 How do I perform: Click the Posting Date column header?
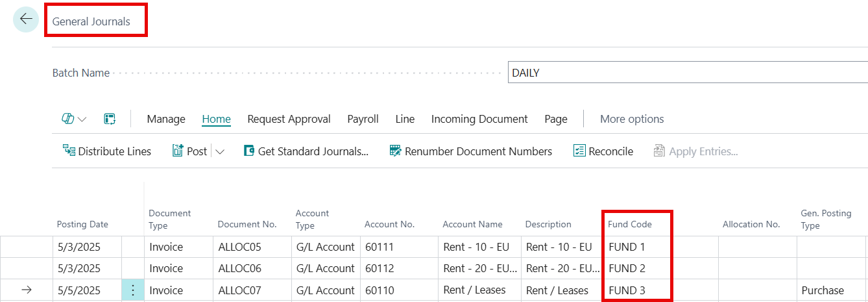point(82,224)
